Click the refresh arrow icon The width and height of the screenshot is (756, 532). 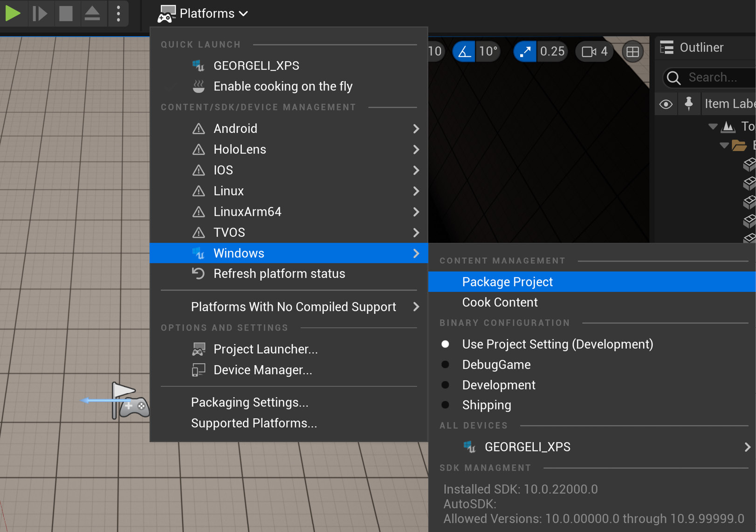coord(199,274)
